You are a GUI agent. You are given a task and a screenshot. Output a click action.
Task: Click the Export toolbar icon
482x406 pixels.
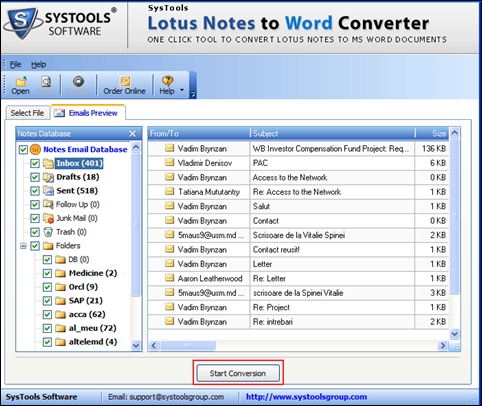click(78, 85)
